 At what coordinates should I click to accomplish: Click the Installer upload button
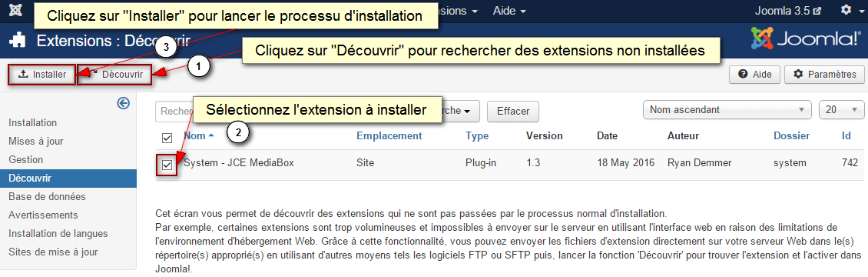[x=42, y=74]
